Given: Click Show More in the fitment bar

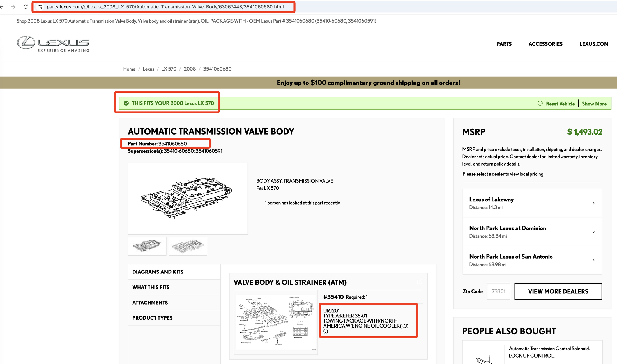Looking at the screenshot, I should point(594,104).
